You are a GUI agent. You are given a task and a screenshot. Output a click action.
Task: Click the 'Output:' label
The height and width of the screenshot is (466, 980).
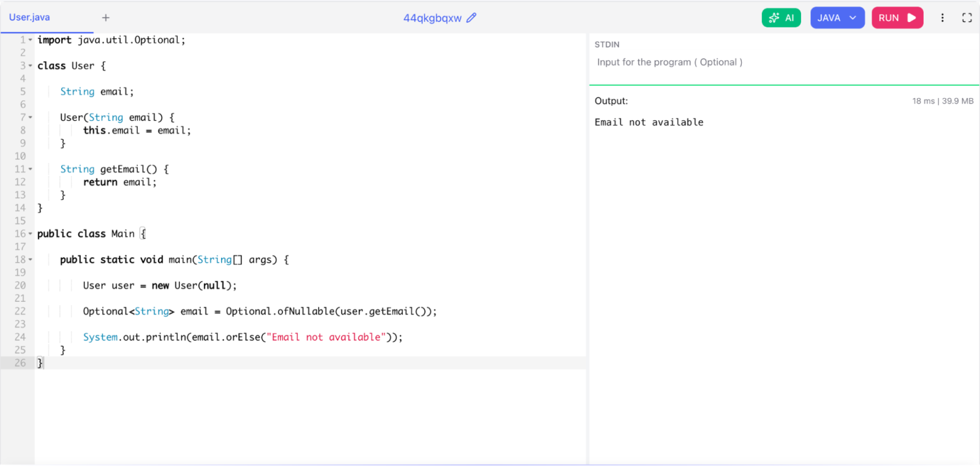coord(611,101)
